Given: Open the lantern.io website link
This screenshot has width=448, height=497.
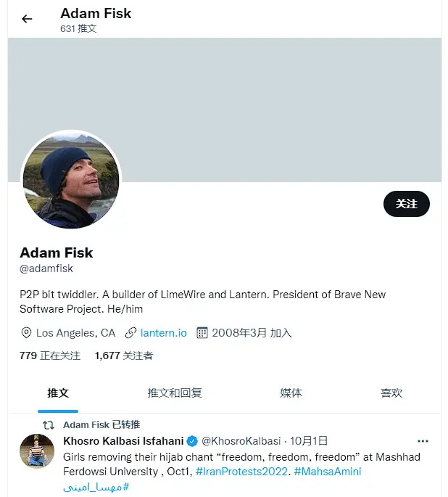Looking at the screenshot, I should (x=163, y=333).
